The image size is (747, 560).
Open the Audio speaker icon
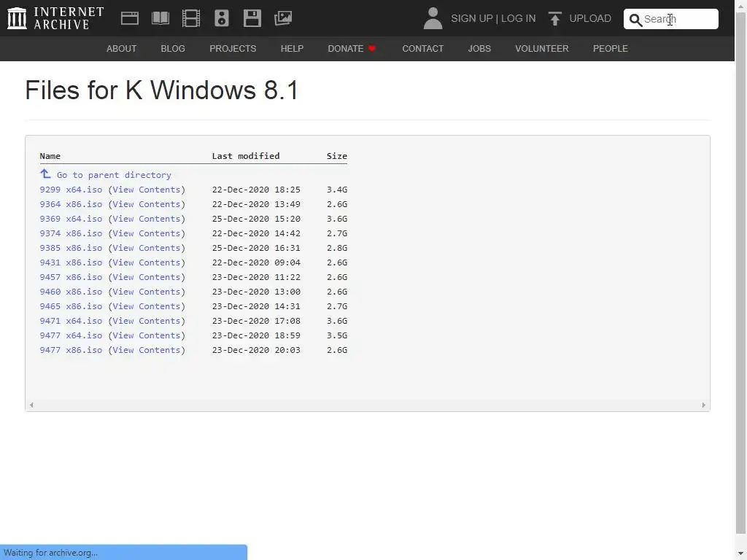(x=222, y=18)
